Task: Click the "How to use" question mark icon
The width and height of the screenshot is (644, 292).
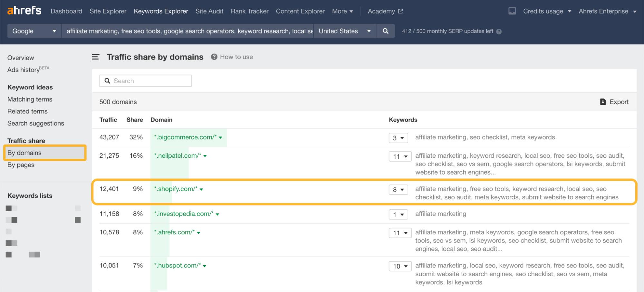Action: click(x=214, y=57)
